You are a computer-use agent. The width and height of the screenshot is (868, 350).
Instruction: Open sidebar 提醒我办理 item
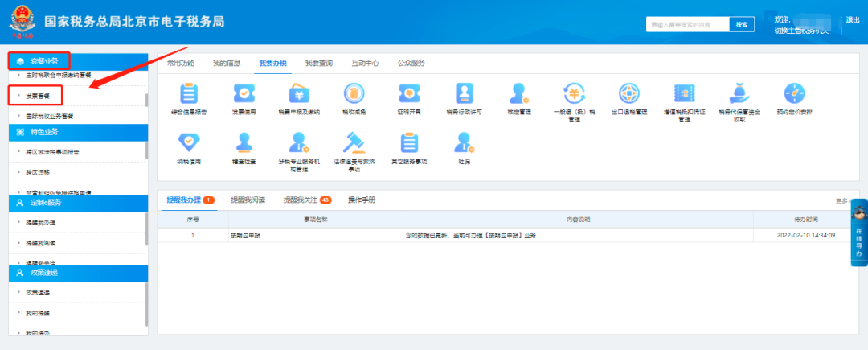click(40, 222)
